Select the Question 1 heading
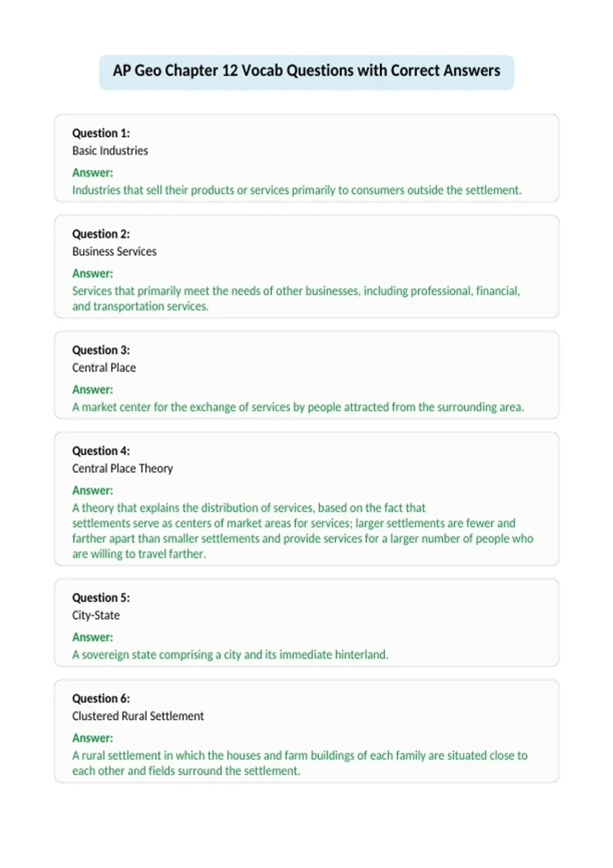 coord(101,133)
